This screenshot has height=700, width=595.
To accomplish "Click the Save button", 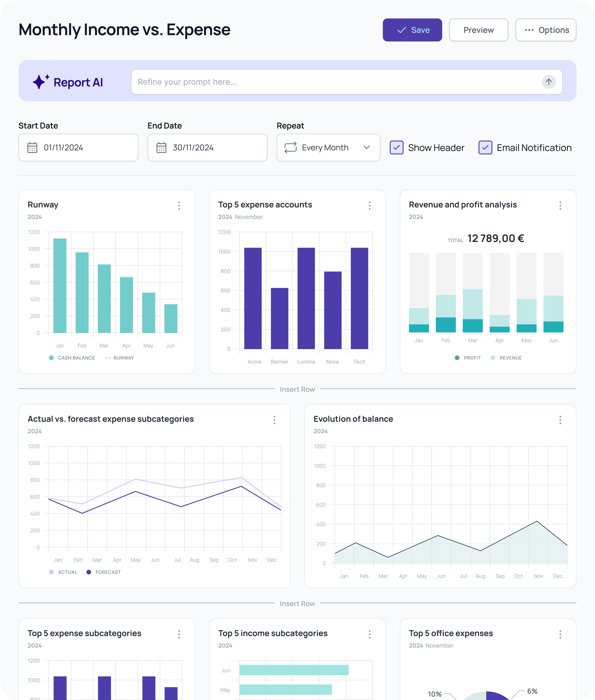I will 412,30.
